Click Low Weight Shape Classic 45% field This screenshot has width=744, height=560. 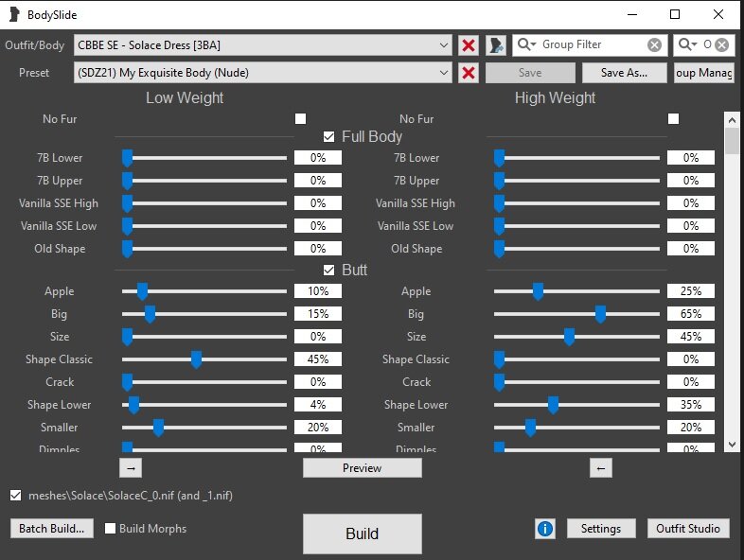coord(318,359)
